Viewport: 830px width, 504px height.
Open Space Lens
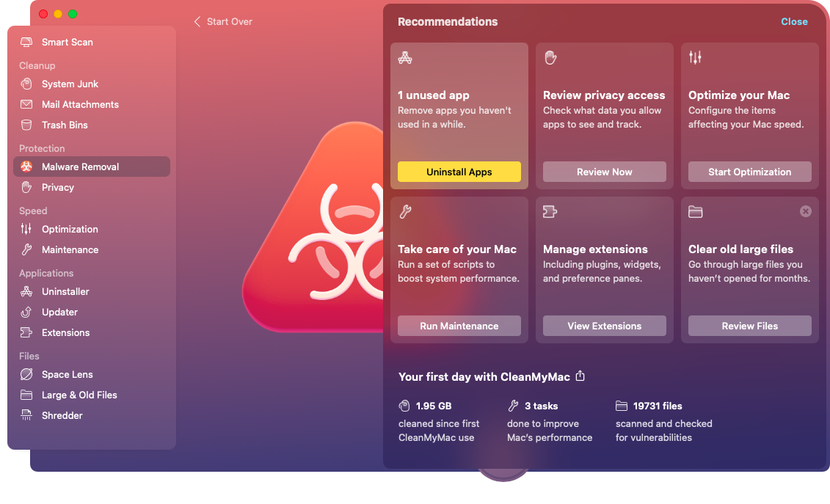(x=92, y=375)
